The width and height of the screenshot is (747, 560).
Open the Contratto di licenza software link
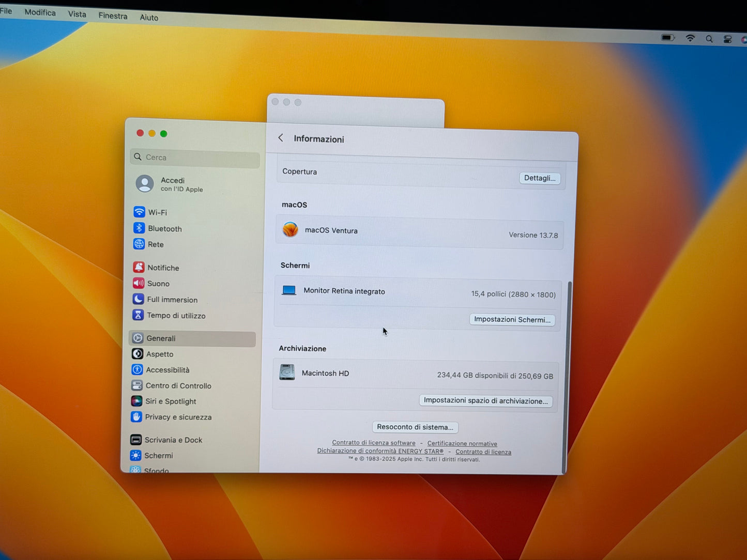(374, 443)
